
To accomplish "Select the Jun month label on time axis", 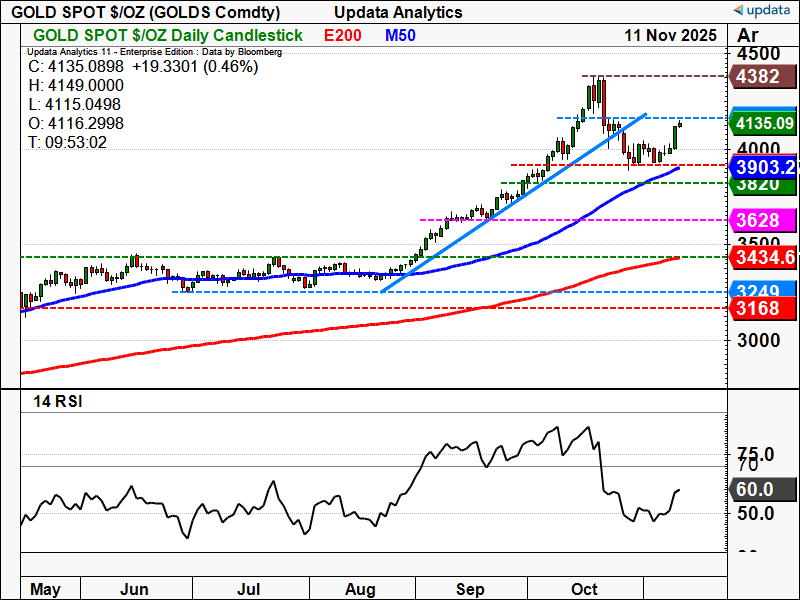I will pos(135,589).
